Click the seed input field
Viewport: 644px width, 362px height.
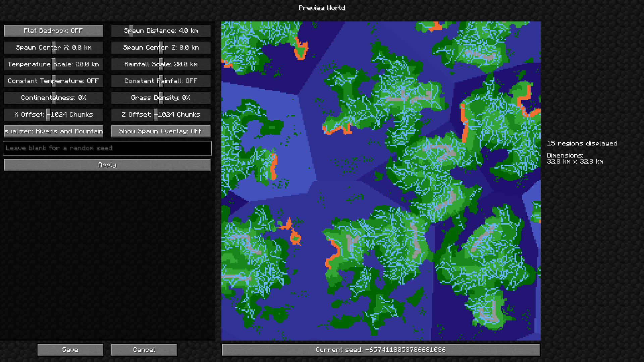tap(107, 148)
